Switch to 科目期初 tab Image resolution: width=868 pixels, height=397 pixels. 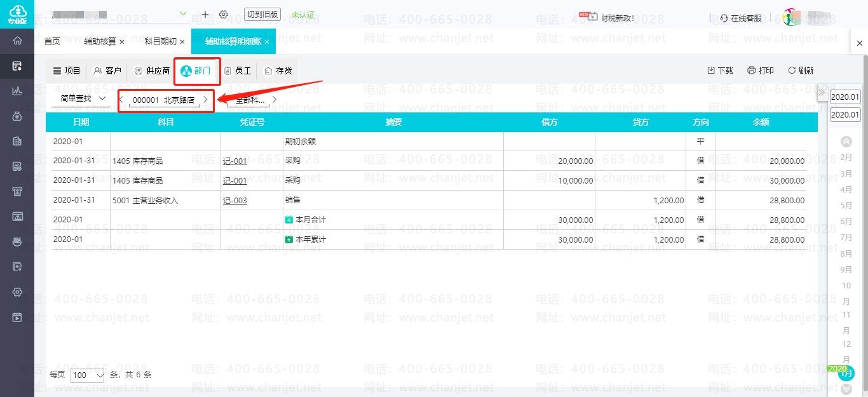pos(161,41)
